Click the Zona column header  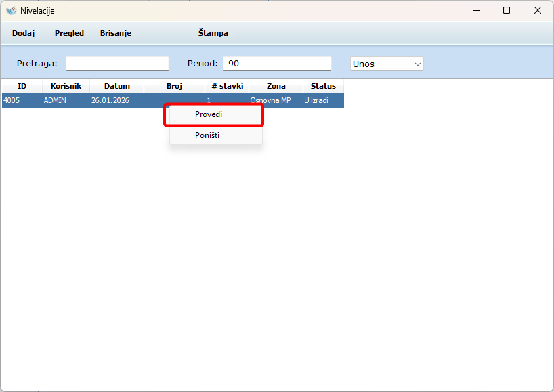click(x=276, y=86)
